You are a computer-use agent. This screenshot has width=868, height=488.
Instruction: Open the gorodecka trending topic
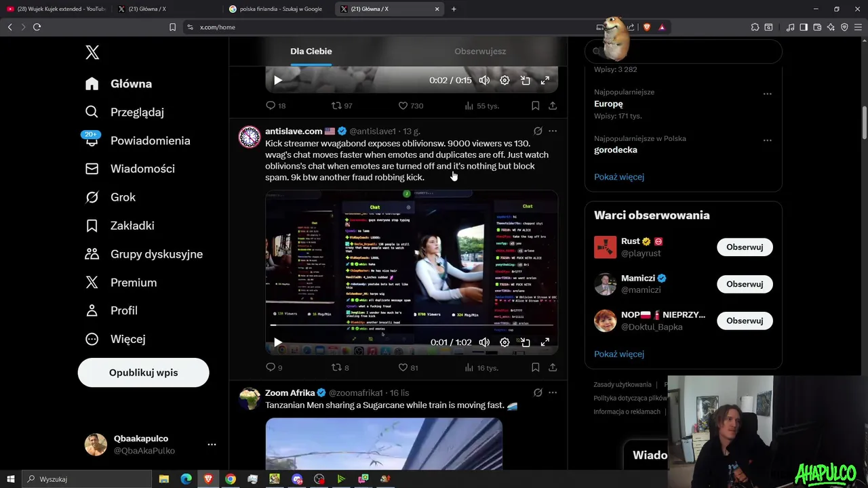click(x=616, y=150)
